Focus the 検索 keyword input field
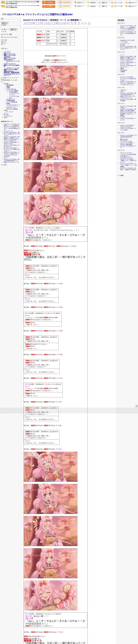The image size is (138, 644). [11, 21]
